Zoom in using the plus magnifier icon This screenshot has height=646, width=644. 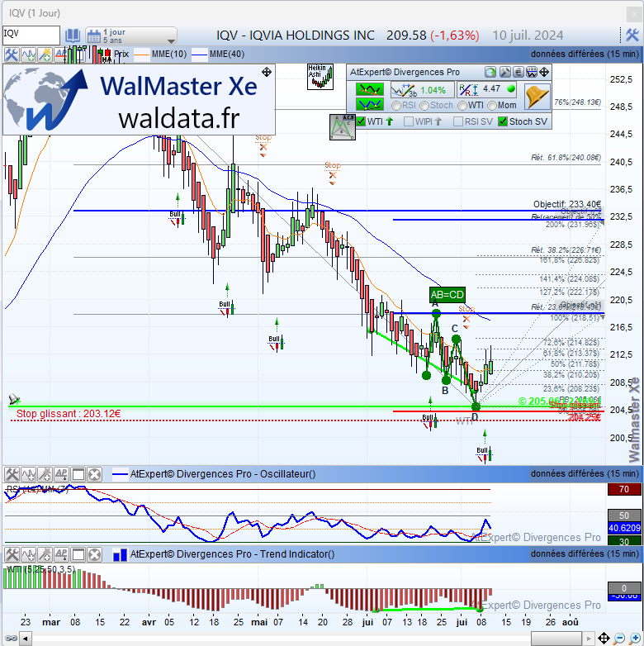(635, 639)
